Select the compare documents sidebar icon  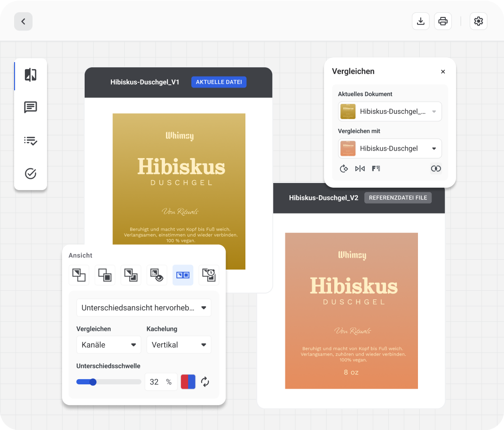pyautogui.click(x=31, y=75)
